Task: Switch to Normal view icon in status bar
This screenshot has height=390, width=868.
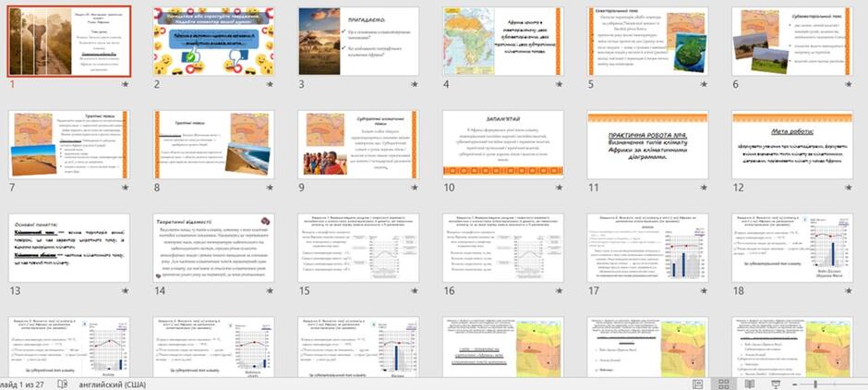Action: point(698,384)
